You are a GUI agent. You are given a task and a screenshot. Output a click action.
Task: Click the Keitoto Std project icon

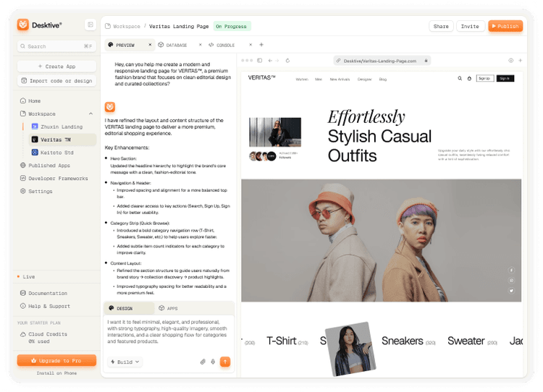click(x=35, y=152)
